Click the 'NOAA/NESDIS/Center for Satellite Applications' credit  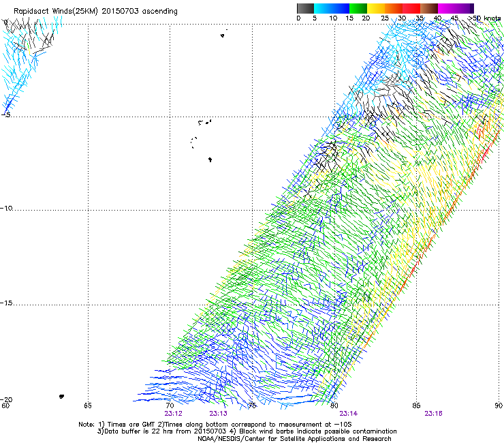294,439
